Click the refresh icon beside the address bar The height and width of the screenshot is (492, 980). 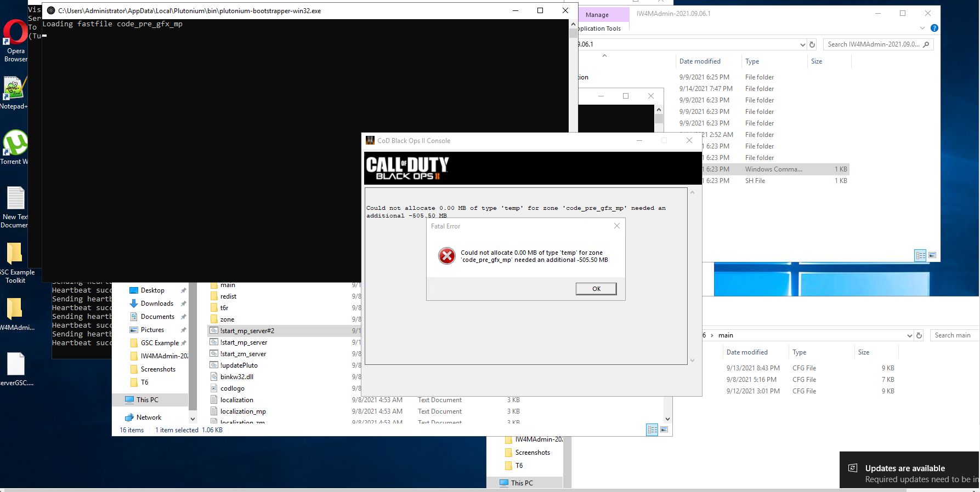[x=812, y=44]
